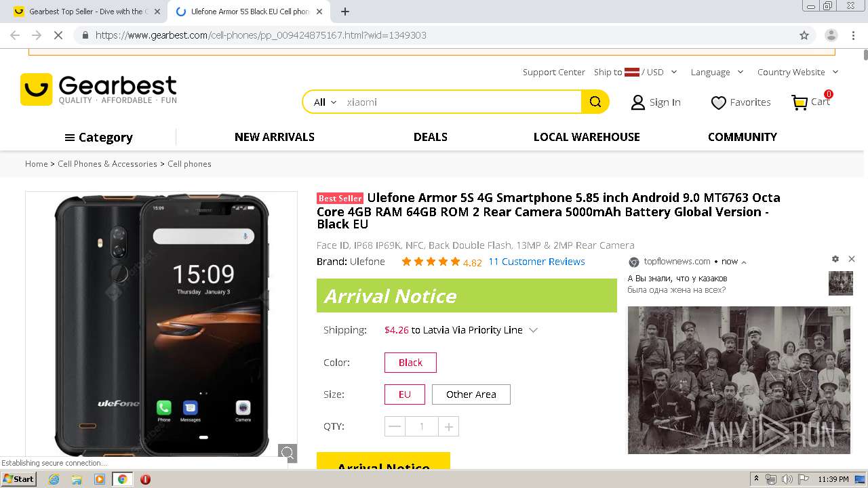Image resolution: width=868 pixels, height=488 pixels.
Task: Click the Ulefone brand link
Action: tap(367, 262)
